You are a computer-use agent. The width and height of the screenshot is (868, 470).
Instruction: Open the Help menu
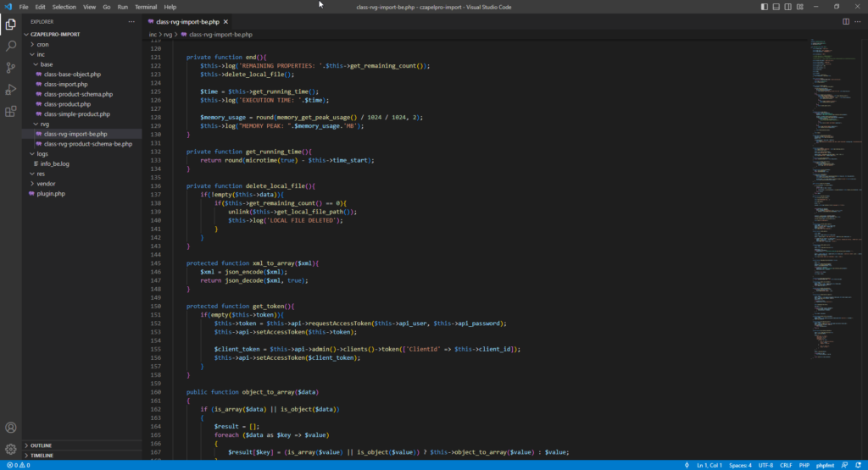click(170, 7)
